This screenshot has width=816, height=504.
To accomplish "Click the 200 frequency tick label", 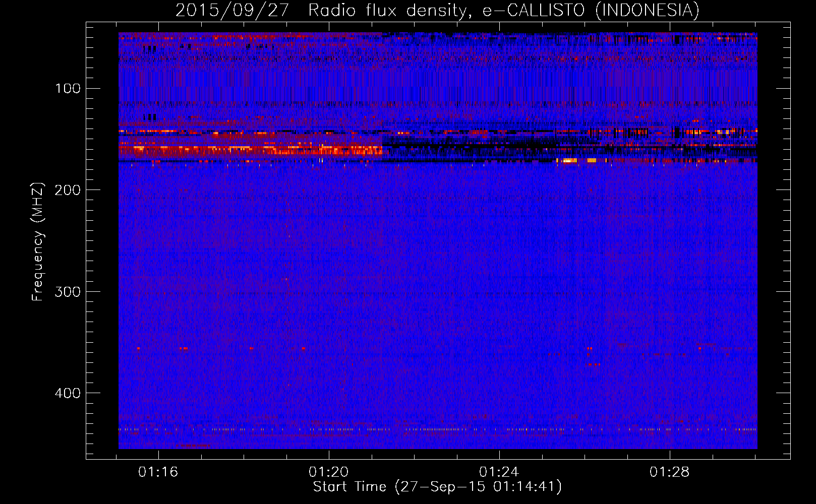I will [x=68, y=190].
